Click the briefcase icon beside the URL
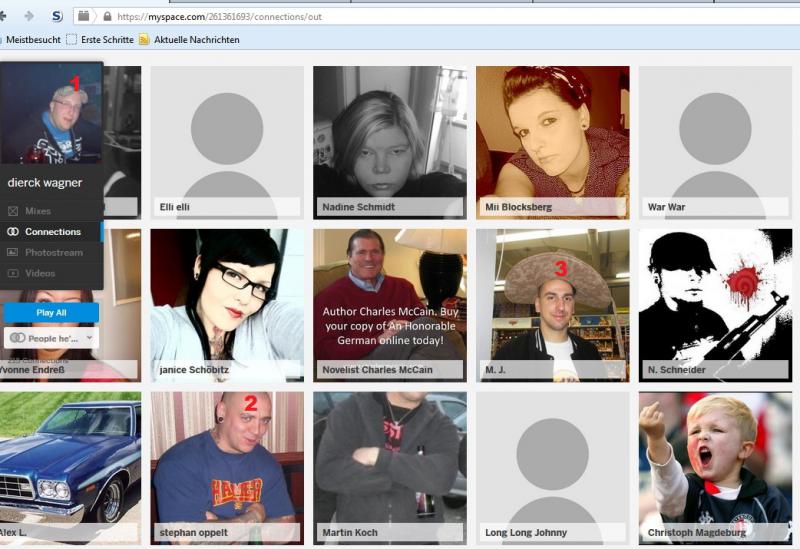Image resolution: width=800 pixels, height=549 pixels. tap(84, 16)
